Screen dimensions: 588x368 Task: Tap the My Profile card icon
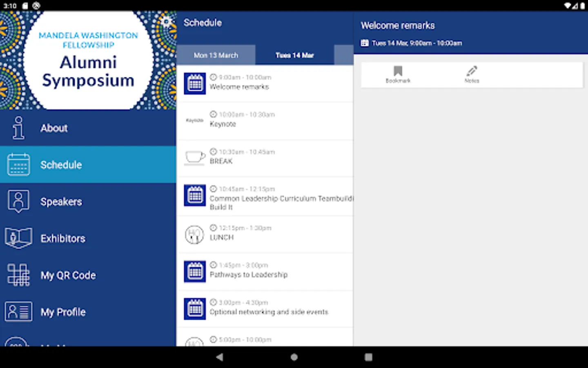click(18, 312)
